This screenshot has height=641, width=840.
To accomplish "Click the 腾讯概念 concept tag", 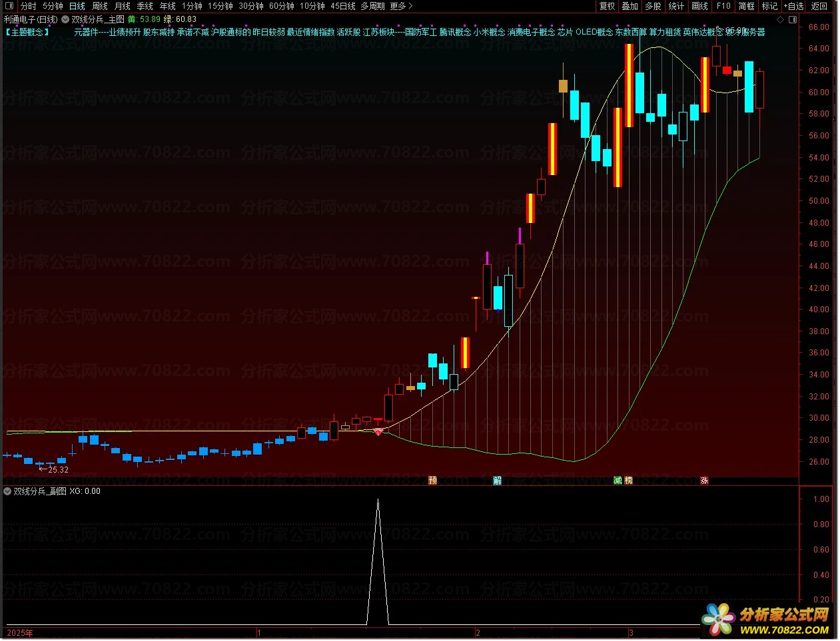I will point(455,32).
